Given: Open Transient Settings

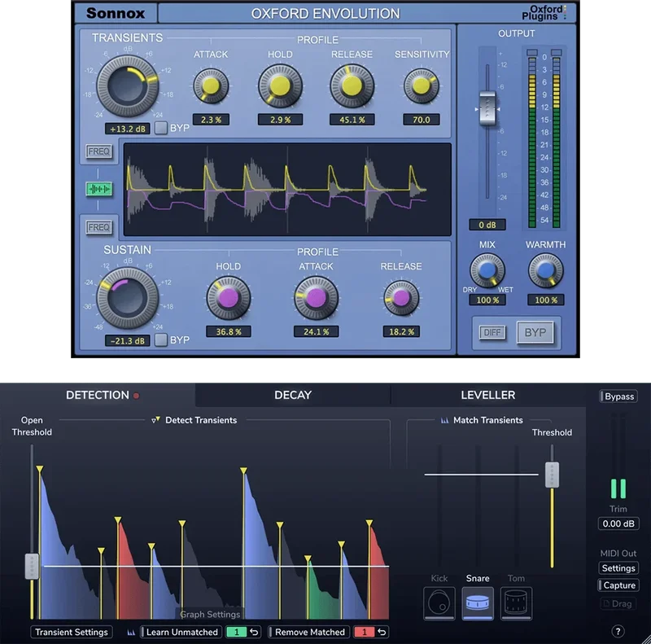Looking at the screenshot, I should (x=72, y=632).
